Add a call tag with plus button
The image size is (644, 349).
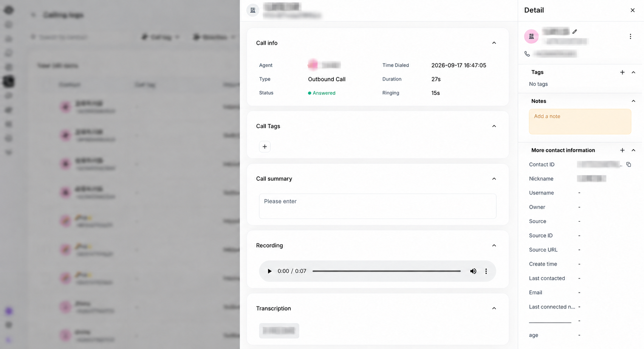coord(265,147)
